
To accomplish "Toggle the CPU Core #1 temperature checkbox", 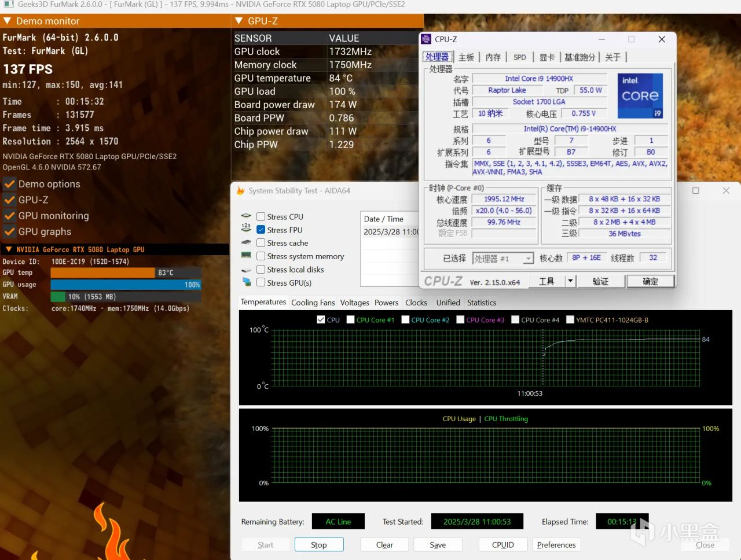I will tap(350, 319).
